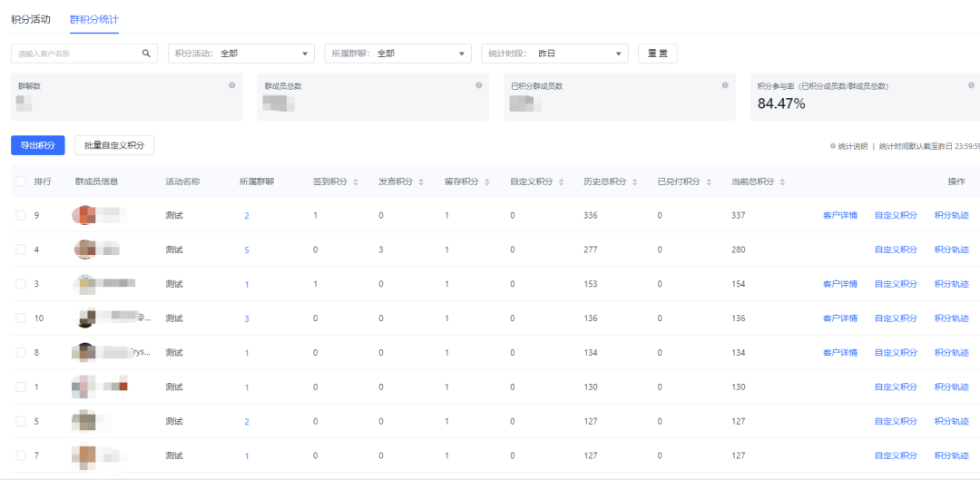
Task: Click the 84.47% participation rate value
Action: pos(781,103)
